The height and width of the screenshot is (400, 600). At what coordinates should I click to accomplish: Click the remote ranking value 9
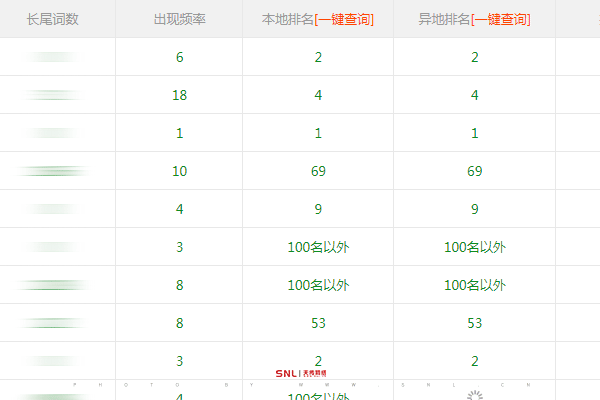(475, 209)
